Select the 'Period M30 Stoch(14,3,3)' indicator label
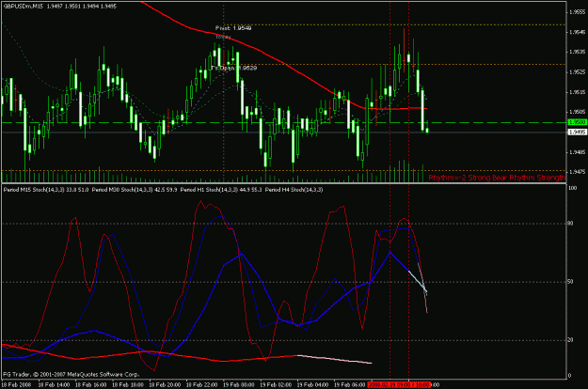The height and width of the screenshot is (389, 588). coord(122,190)
